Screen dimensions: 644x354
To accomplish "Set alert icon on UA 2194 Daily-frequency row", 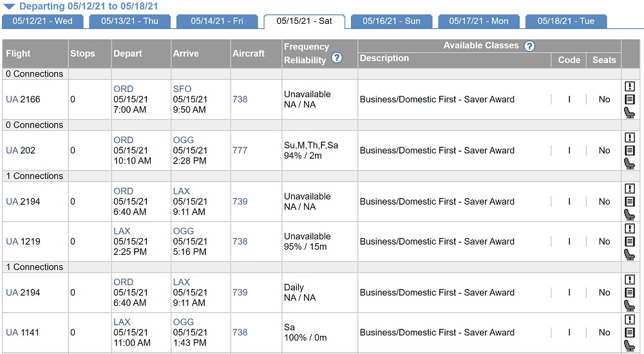I will click(x=630, y=279).
